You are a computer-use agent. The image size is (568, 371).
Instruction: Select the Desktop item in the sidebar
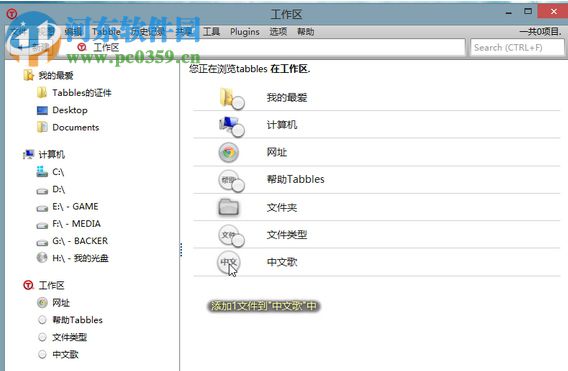(62, 110)
